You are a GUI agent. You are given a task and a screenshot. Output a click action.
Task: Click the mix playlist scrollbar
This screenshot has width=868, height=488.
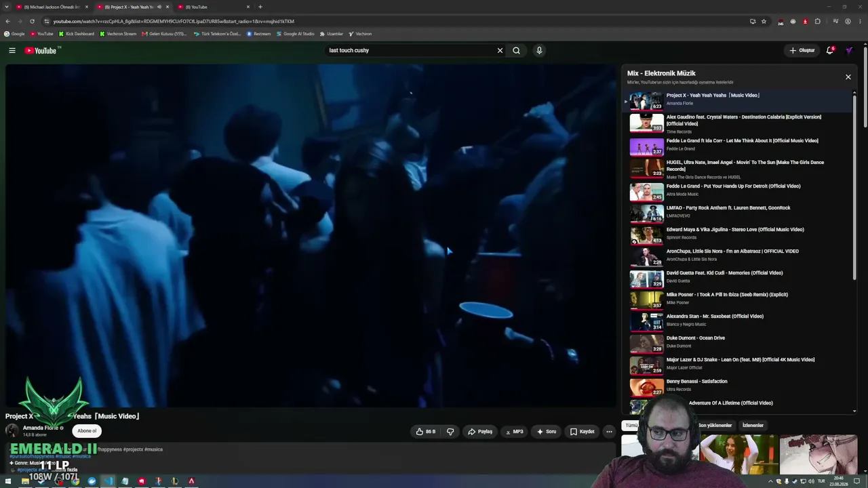[x=854, y=187]
